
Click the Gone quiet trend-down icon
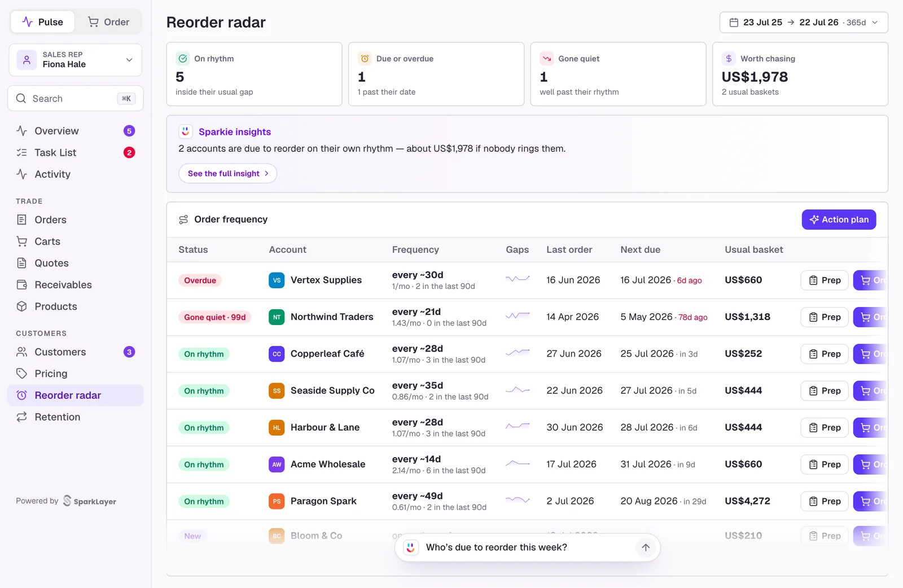point(547,59)
